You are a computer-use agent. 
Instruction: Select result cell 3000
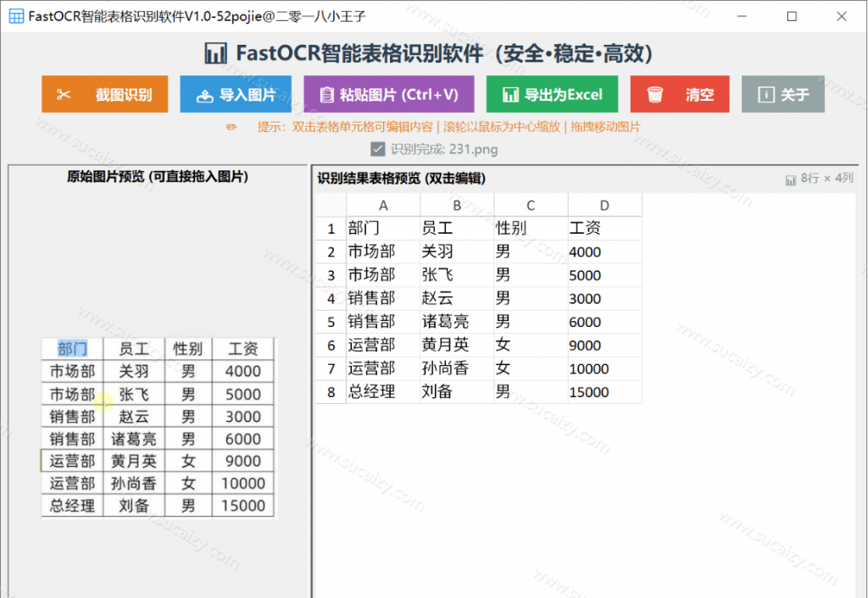click(604, 299)
